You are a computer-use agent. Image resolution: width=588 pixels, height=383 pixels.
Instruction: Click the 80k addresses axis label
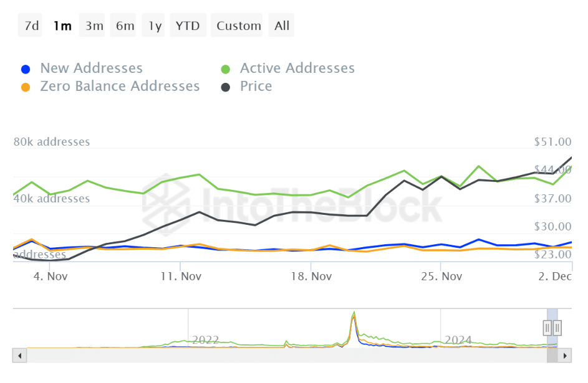tap(52, 142)
